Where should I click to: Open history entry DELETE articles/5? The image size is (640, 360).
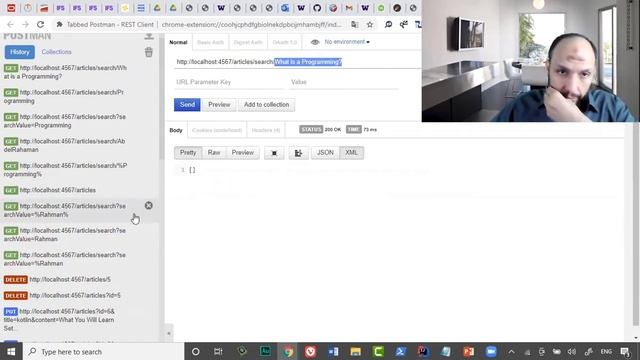(57, 280)
